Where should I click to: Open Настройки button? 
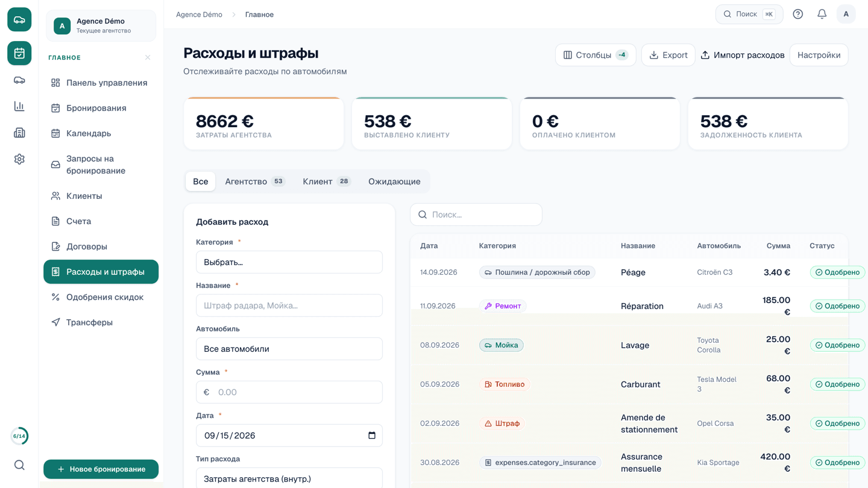819,55
